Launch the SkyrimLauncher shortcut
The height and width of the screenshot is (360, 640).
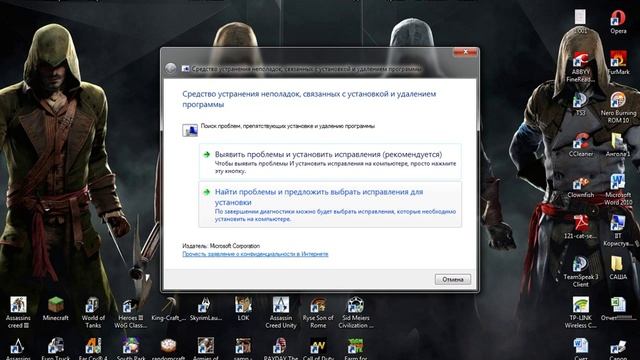206,309
